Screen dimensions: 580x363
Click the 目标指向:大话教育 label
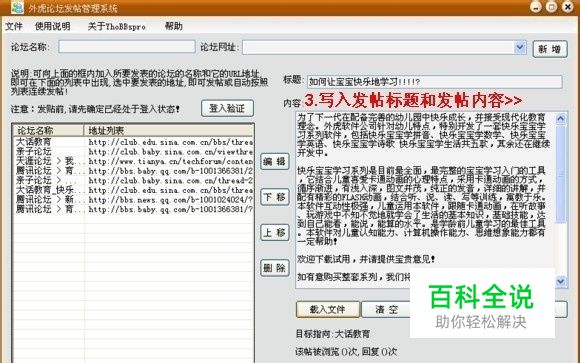point(333,334)
